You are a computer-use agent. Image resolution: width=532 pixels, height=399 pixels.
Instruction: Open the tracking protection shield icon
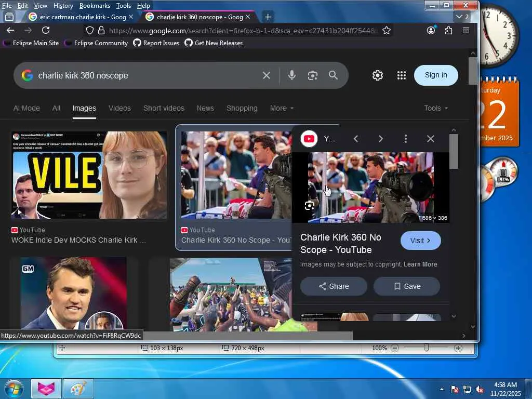click(89, 31)
